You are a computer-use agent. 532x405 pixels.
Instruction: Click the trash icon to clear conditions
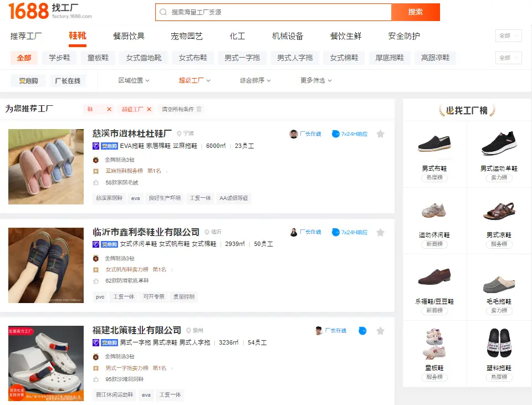click(x=199, y=109)
